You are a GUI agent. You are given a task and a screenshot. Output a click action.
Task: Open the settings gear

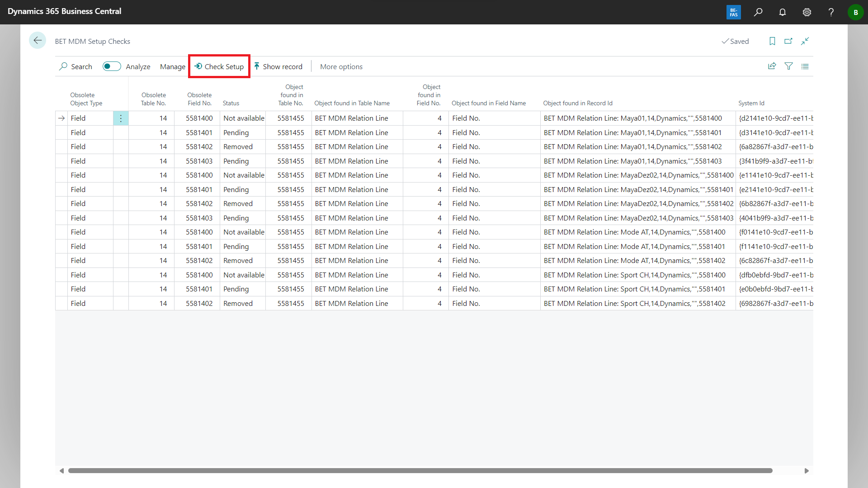coord(807,12)
